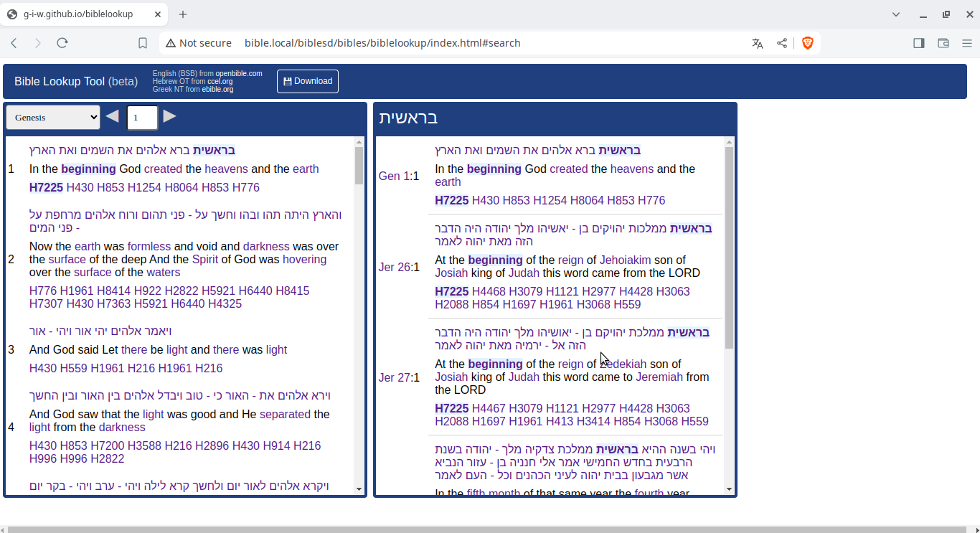Toggle the browser sidebar panel icon
Image resolution: width=980 pixels, height=533 pixels.
point(918,43)
